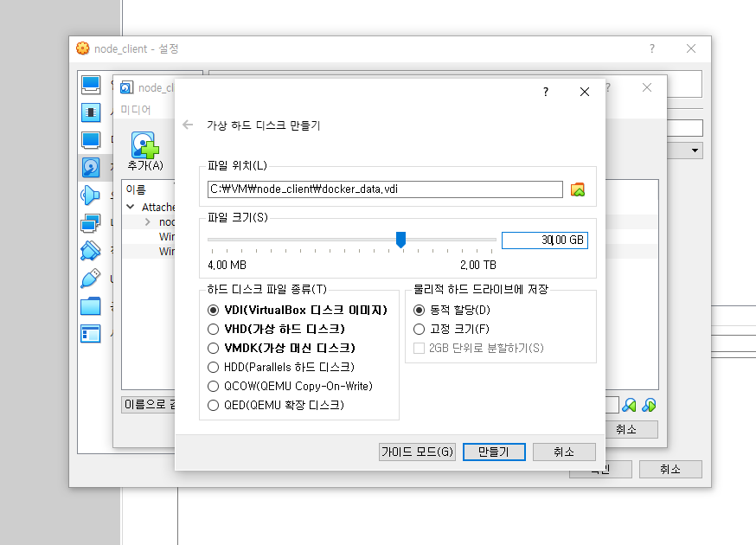Collapse the Attached tree group
Screen dimensions: 756x545
pyautogui.click(x=130, y=207)
